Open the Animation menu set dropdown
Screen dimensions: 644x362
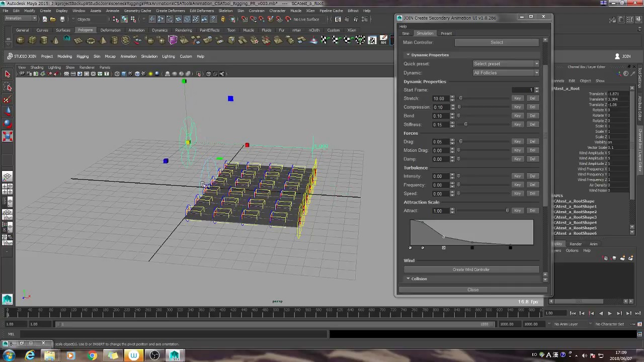click(20, 19)
